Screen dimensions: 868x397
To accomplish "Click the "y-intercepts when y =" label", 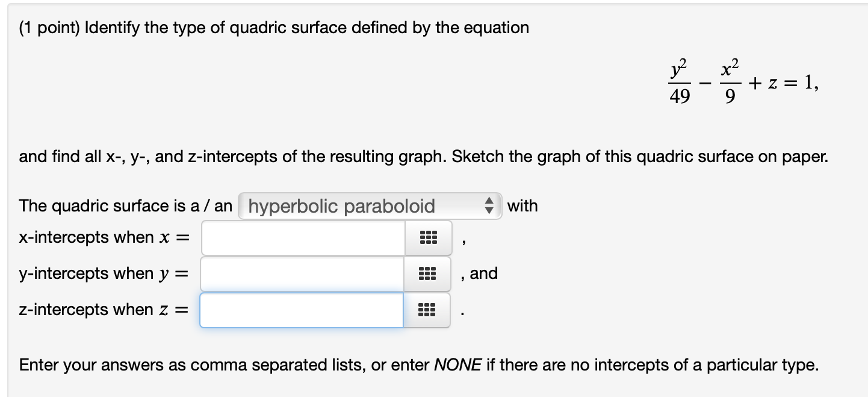I will click(104, 274).
